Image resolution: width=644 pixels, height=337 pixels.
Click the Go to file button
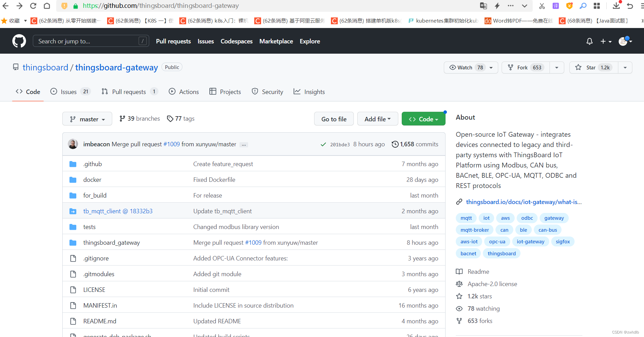334,119
